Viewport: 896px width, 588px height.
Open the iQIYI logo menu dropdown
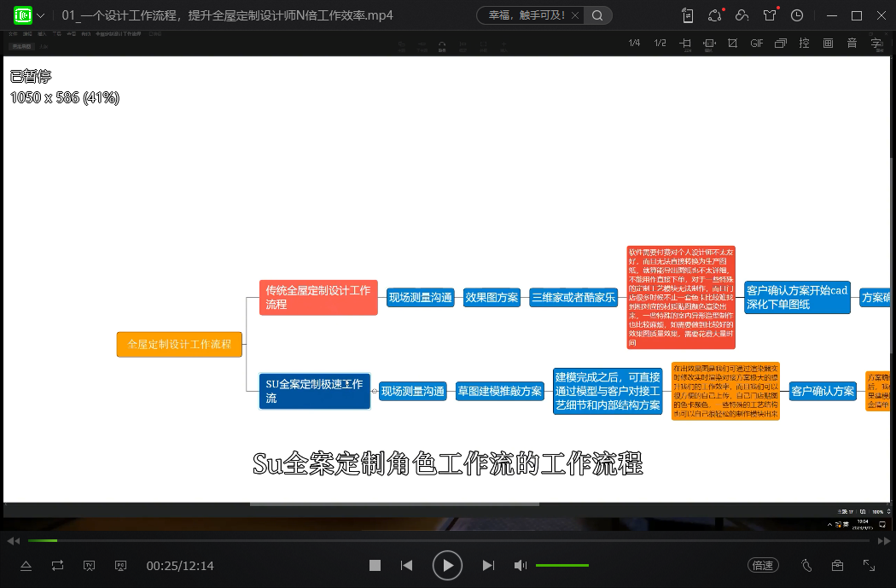coord(40,15)
